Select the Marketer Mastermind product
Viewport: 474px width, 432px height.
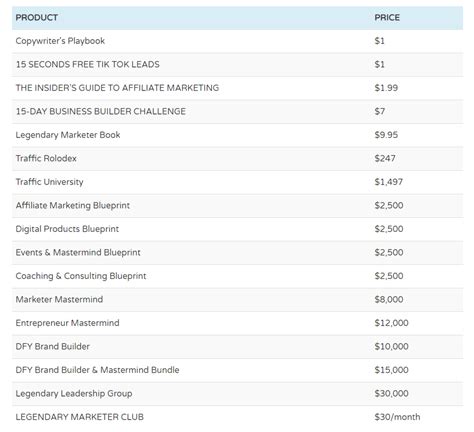pyautogui.click(x=59, y=299)
